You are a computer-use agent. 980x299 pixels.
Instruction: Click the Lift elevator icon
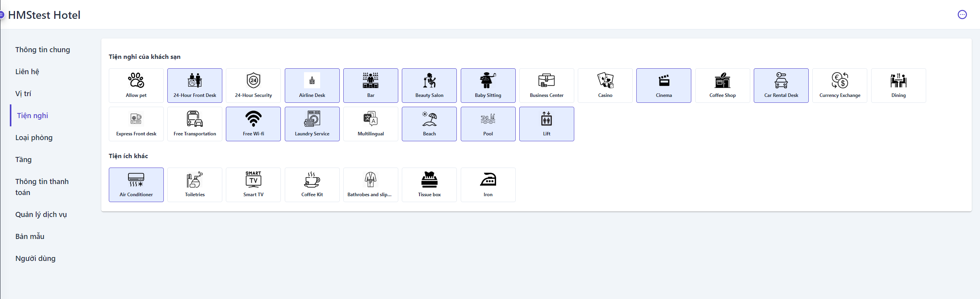pyautogui.click(x=546, y=119)
